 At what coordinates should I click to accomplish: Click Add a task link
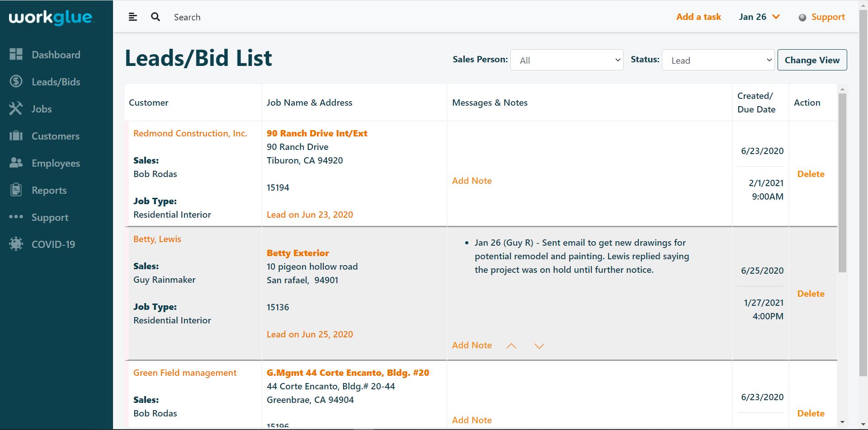[698, 17]
